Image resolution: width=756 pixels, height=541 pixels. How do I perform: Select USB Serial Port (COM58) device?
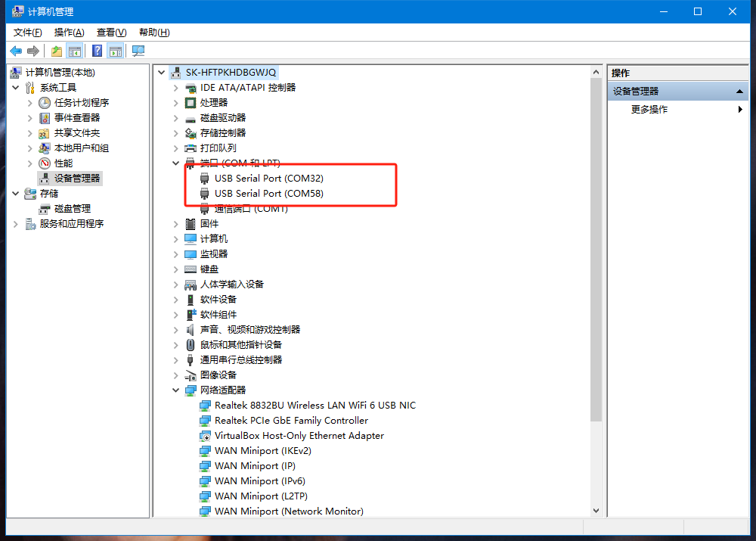pos(268,194)
